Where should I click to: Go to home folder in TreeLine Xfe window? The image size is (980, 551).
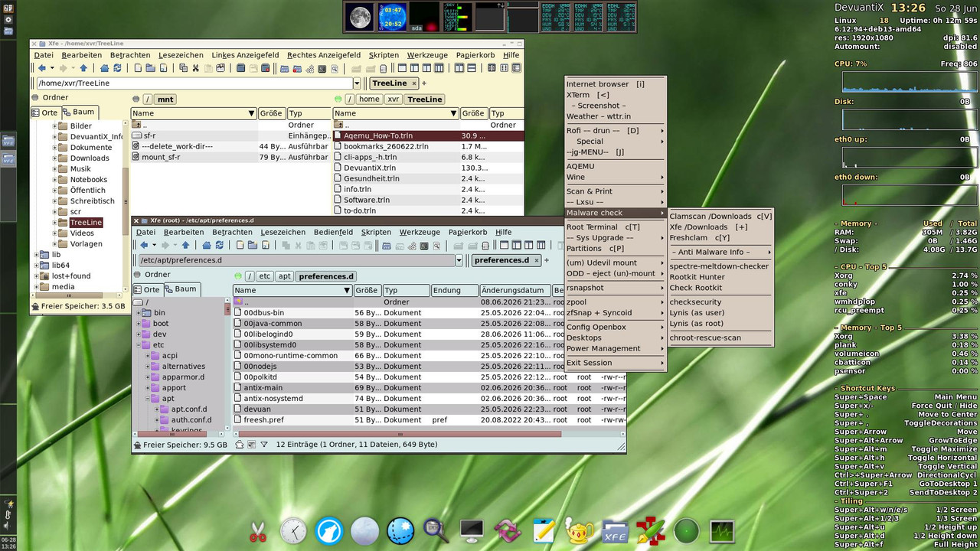103,68
